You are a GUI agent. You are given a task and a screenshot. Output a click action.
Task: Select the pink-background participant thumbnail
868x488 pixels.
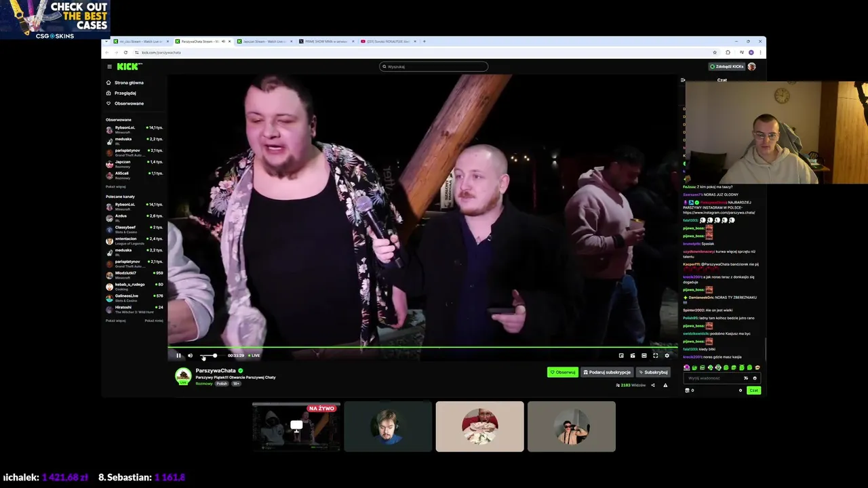pos(479,426)
